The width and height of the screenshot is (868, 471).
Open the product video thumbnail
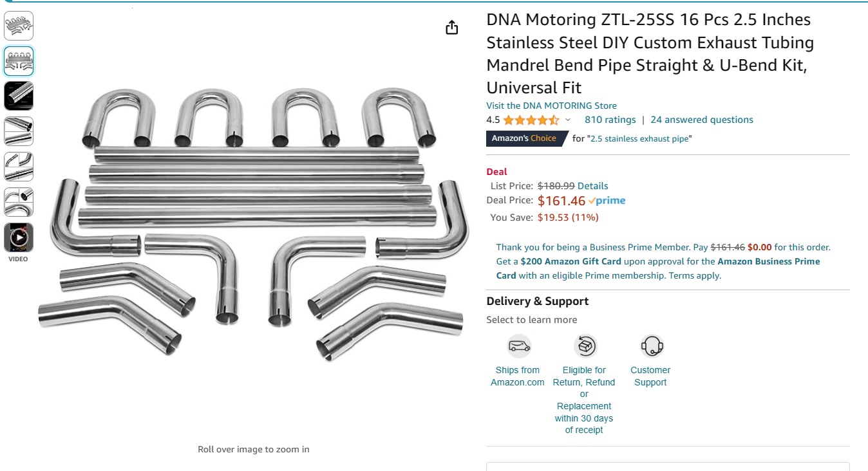(19, 237)
